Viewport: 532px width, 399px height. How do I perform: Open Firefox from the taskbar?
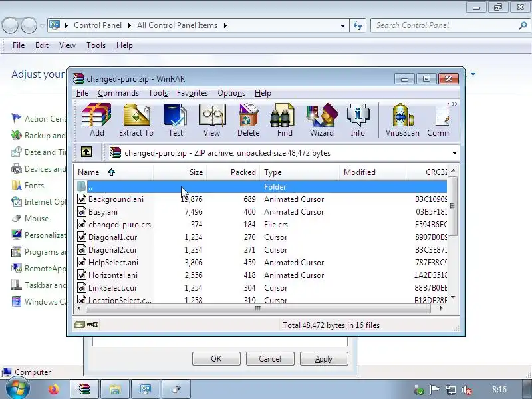(x=53, y=389)
